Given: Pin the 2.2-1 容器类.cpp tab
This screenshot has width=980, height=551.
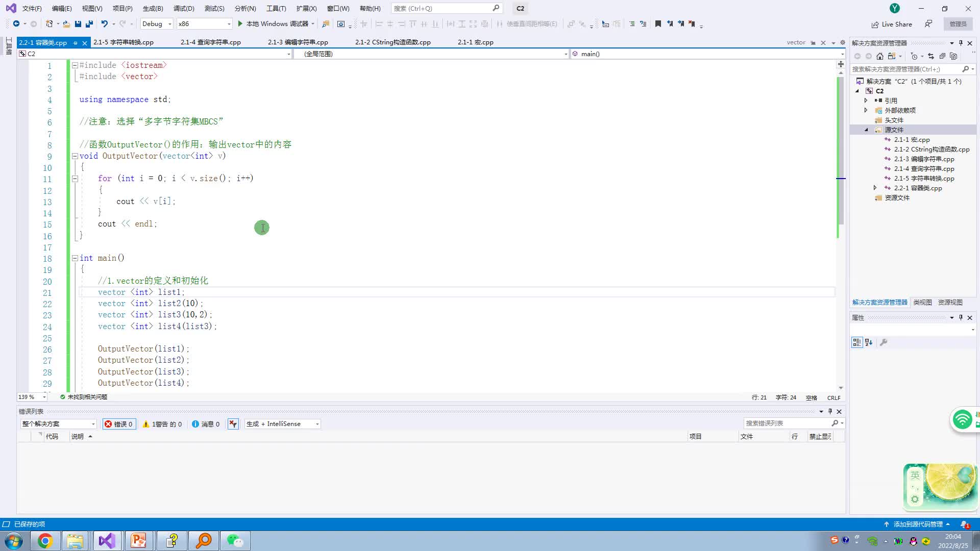Looking at the screenshot, I should 75,43.
